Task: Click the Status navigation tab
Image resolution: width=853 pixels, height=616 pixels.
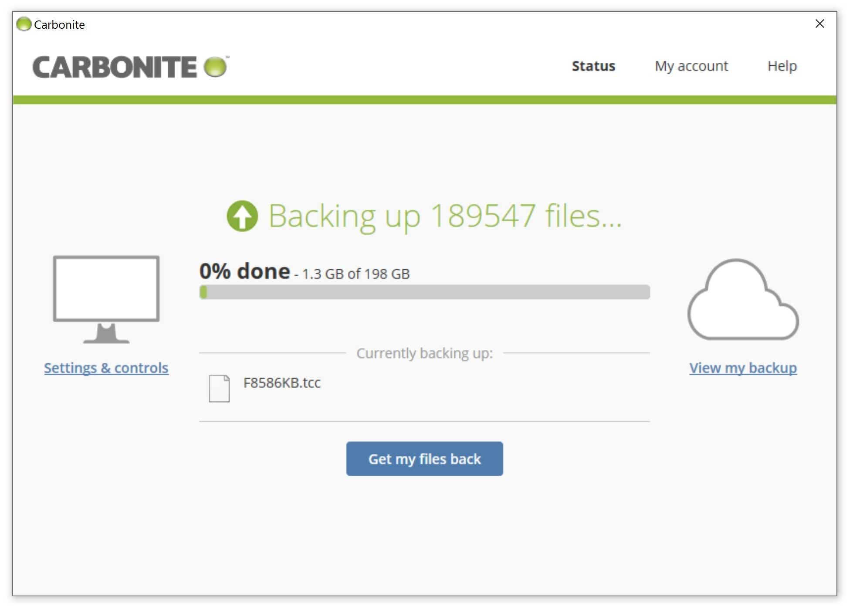Action: tap(593, 65)
